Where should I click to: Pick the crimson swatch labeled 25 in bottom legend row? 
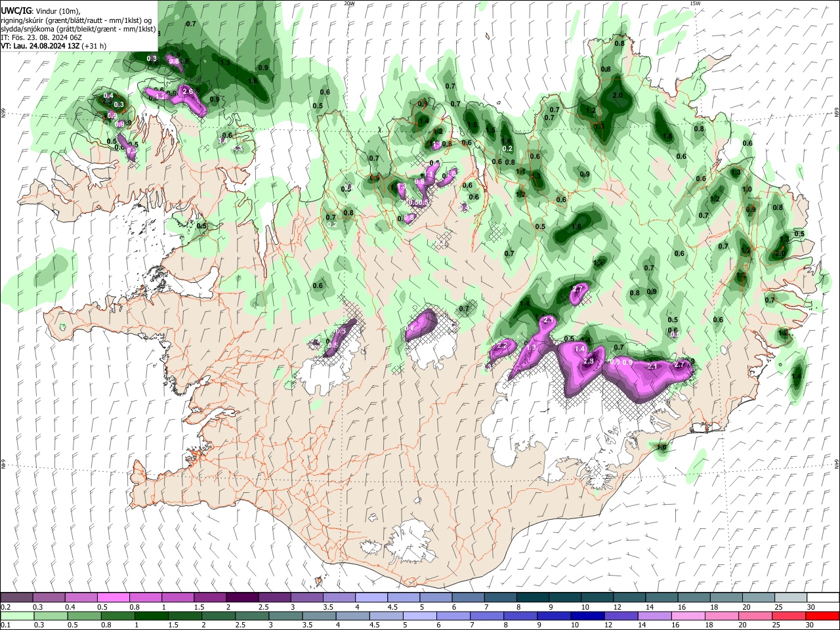coord(789,616)
